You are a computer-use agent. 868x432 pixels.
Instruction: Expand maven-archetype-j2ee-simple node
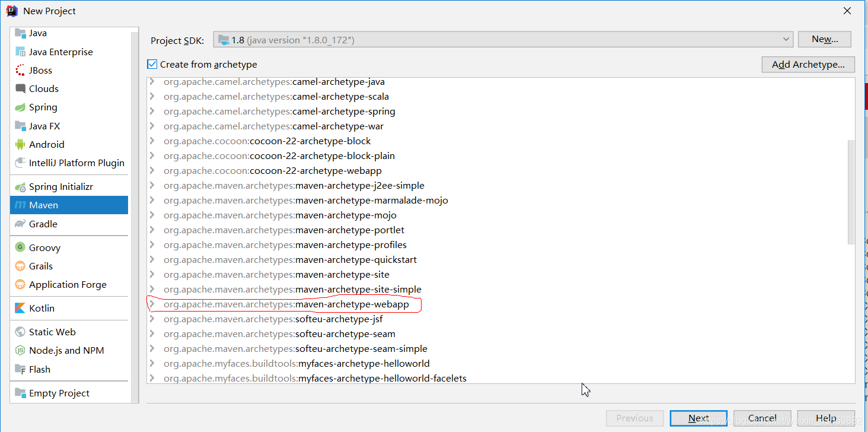click(152, 185)
